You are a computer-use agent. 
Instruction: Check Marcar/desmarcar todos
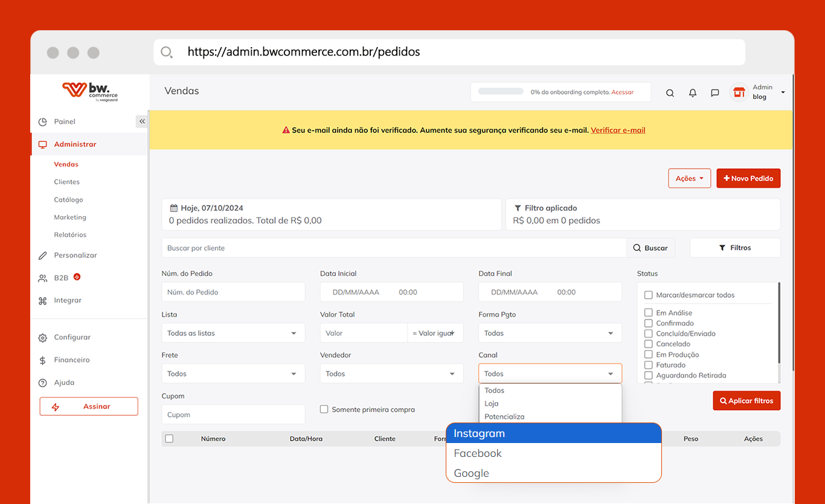648,295
